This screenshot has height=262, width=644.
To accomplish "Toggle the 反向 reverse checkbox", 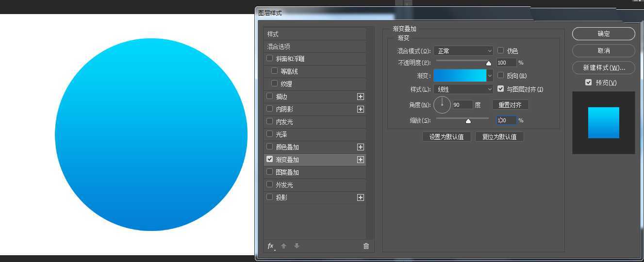I will (x=501, y=76).
